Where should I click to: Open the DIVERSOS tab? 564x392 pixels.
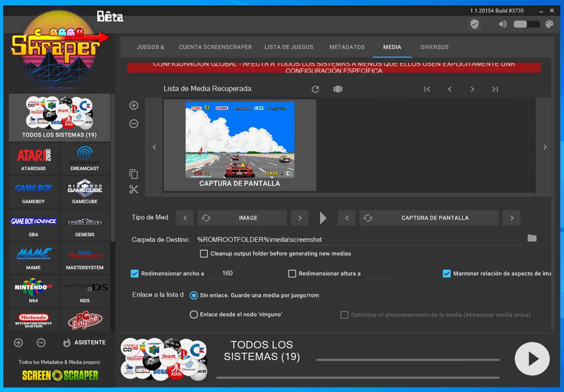[435, 47]
